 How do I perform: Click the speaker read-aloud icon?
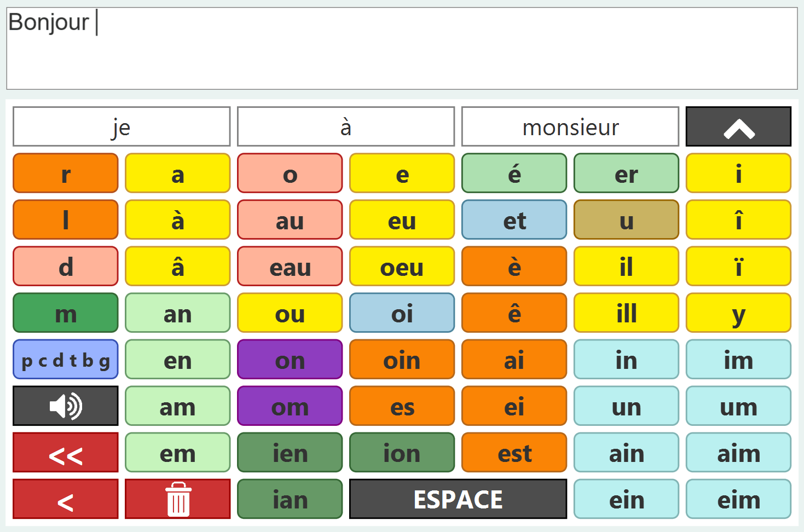pos(66,406)
